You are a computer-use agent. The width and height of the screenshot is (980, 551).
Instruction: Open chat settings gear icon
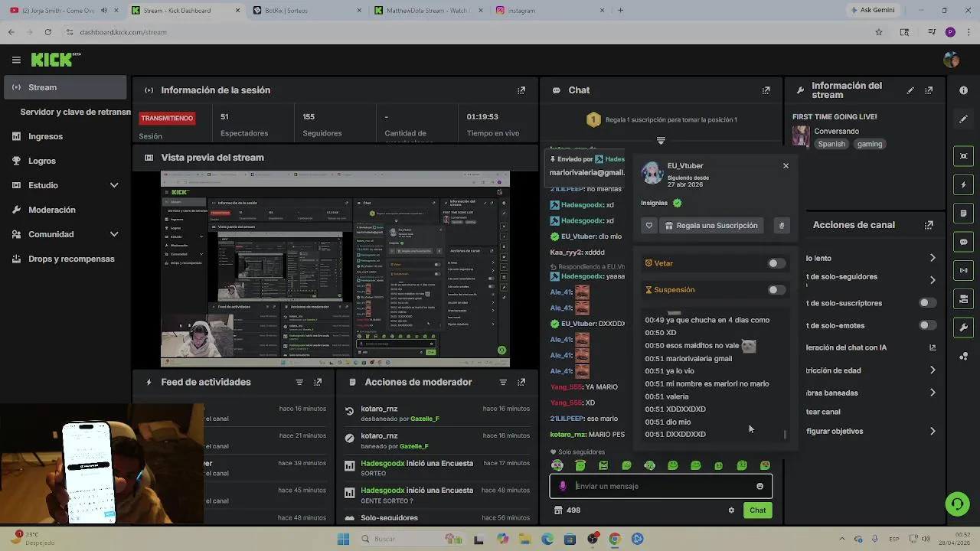click(731, 510)
